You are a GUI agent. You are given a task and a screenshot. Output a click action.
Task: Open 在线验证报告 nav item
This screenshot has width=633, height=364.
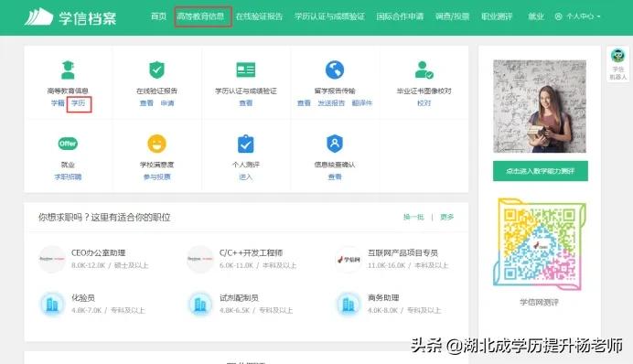[259, 16]
